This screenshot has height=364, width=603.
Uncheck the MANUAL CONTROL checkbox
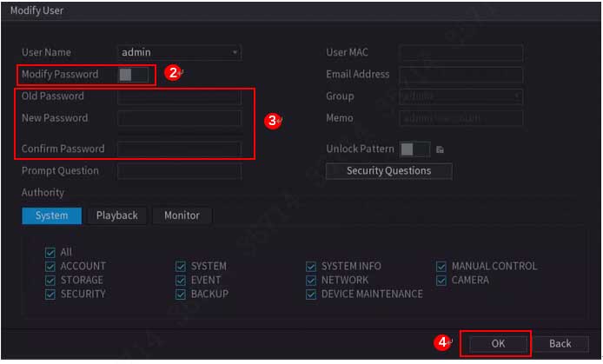click(x=441, y=267)
